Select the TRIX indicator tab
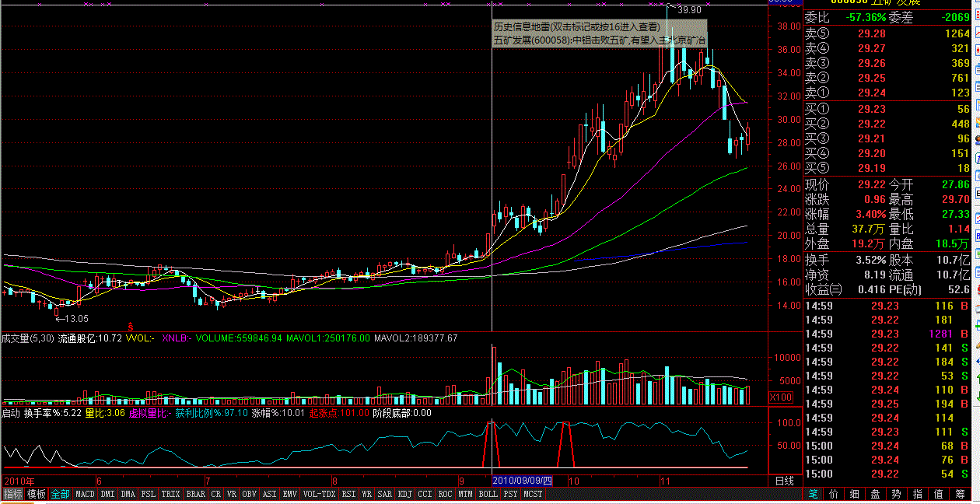Image resolution: width=980 pixels, height=504 pixels. tap(171, 494)
